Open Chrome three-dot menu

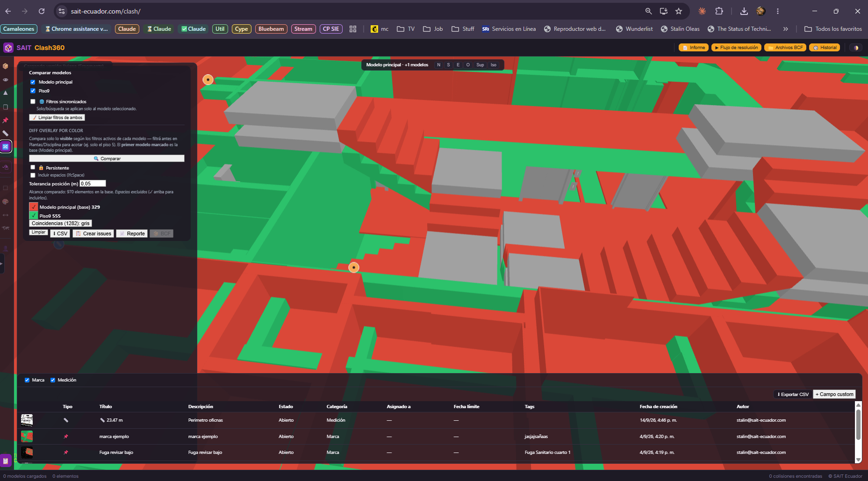tap(778, 11)
